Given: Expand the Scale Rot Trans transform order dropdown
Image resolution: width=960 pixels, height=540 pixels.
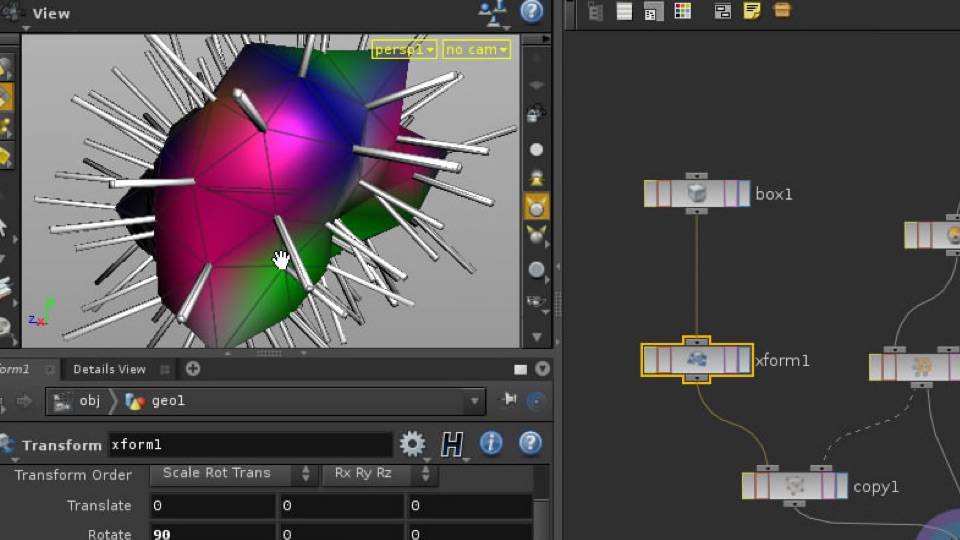Looking at the screenshot, I should point(233,473).
